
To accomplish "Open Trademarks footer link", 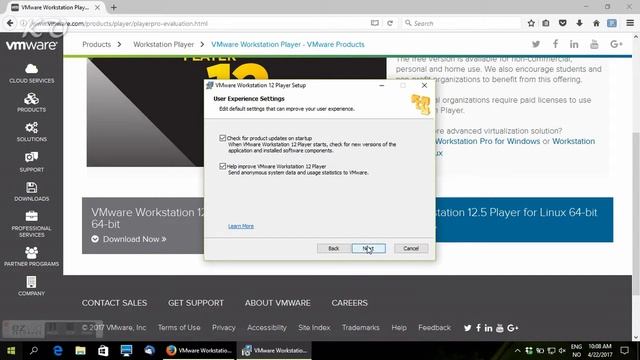I will (x=360, y=328).
